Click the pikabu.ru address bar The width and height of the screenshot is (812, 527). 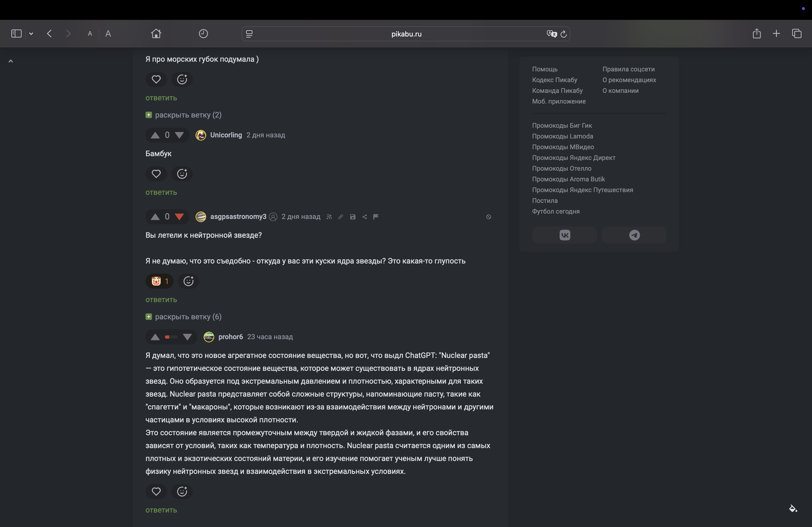pyautogui.click(x=406, y=34)
